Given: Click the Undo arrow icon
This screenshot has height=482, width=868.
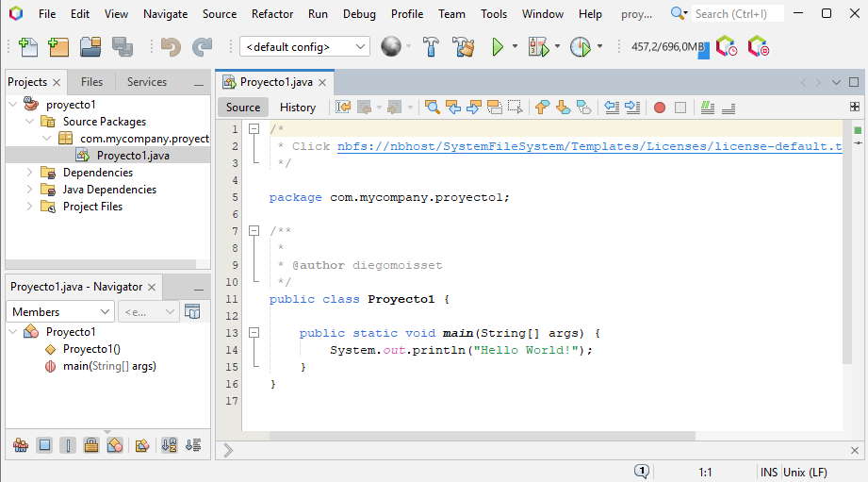Looking at the screenshot, I should (171, 47).
